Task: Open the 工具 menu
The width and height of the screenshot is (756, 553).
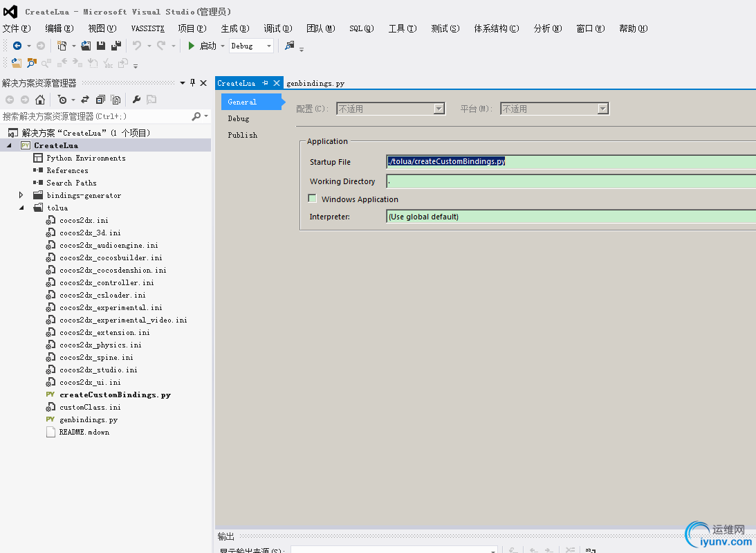Action: pyautogui.click(x=402, y=28)
